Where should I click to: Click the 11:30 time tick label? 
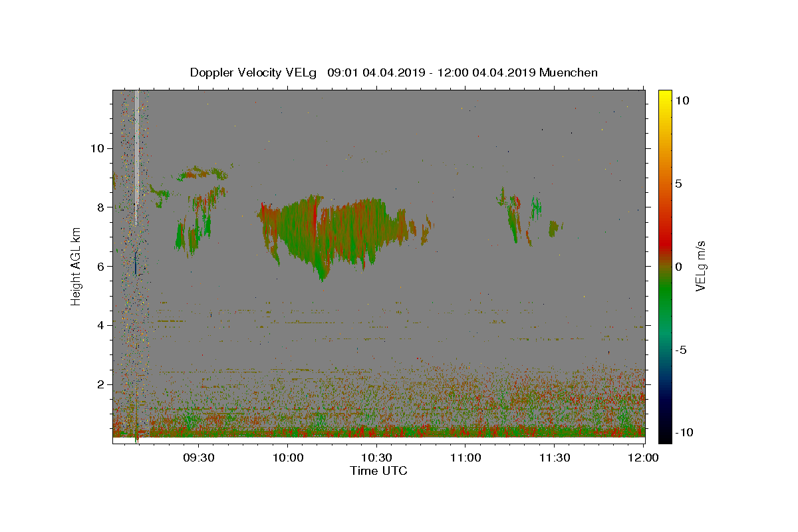pyautogui.click(x=554, y=458)
